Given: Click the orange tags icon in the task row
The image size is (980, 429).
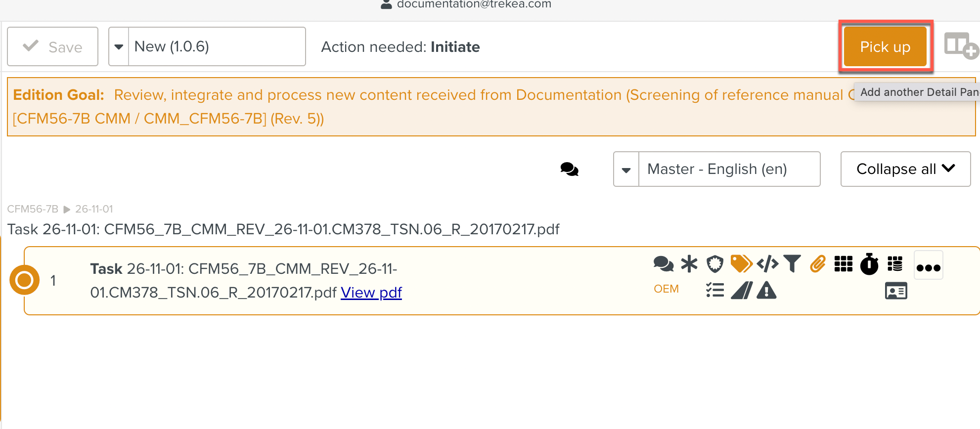Looking at the screenshot, I should coord(741,264).
